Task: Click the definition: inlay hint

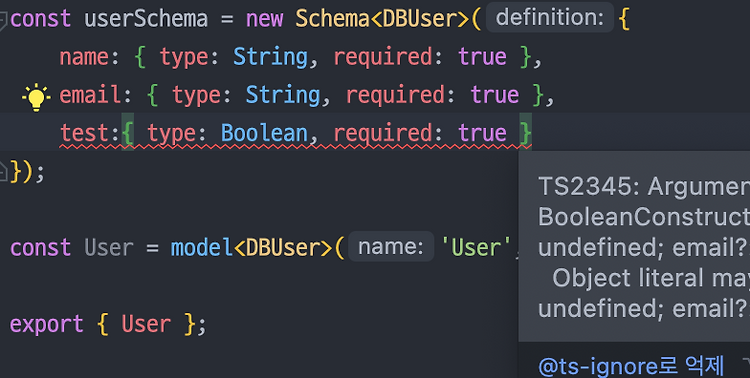Action: point(550,18)
